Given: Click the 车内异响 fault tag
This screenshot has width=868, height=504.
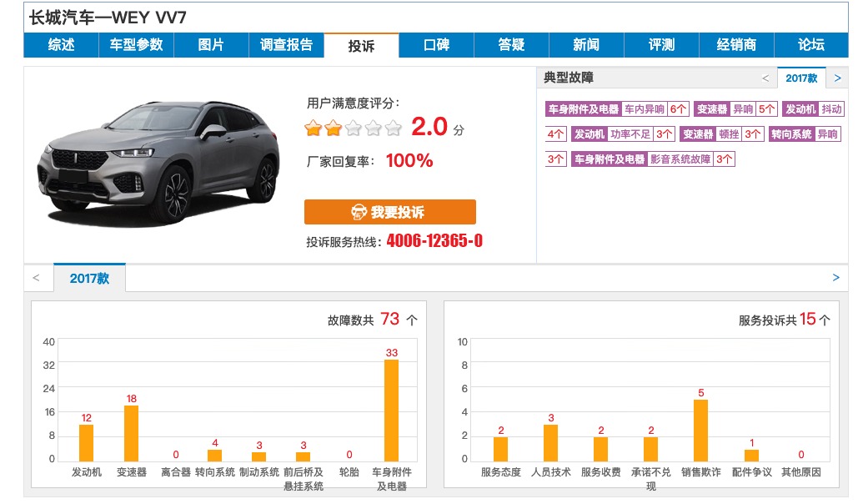Looking at the screenshot, I should pyautogui.click(x=645, y=109).
